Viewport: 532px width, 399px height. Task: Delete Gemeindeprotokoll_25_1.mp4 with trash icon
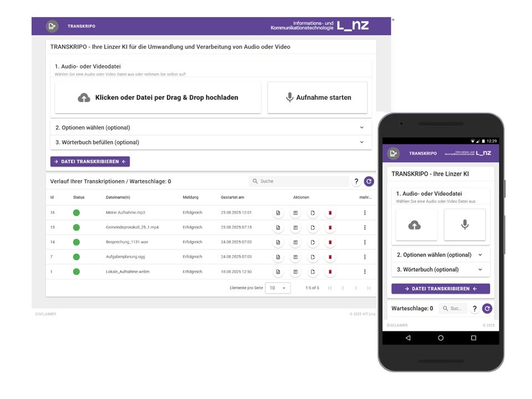[330, 227]
